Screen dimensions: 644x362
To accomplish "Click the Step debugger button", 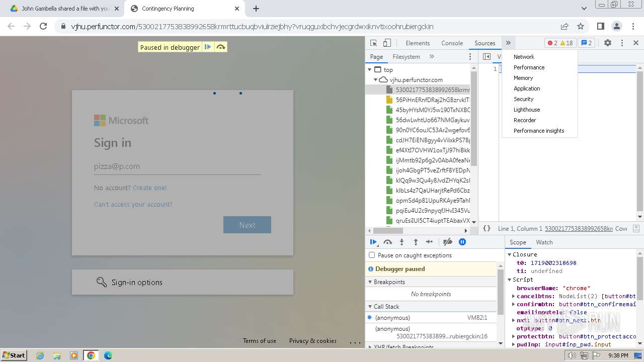I will point(429,242).
